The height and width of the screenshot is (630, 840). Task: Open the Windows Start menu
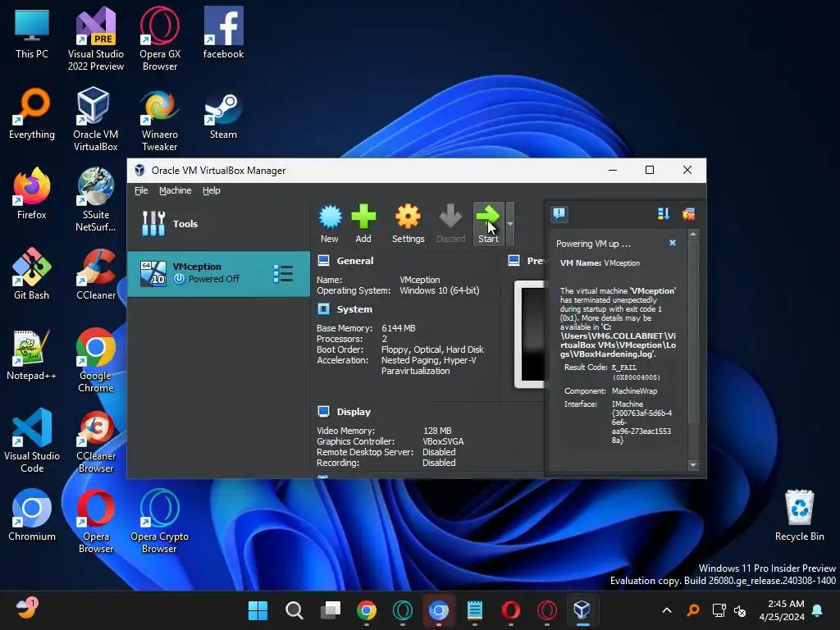[258, 610]
